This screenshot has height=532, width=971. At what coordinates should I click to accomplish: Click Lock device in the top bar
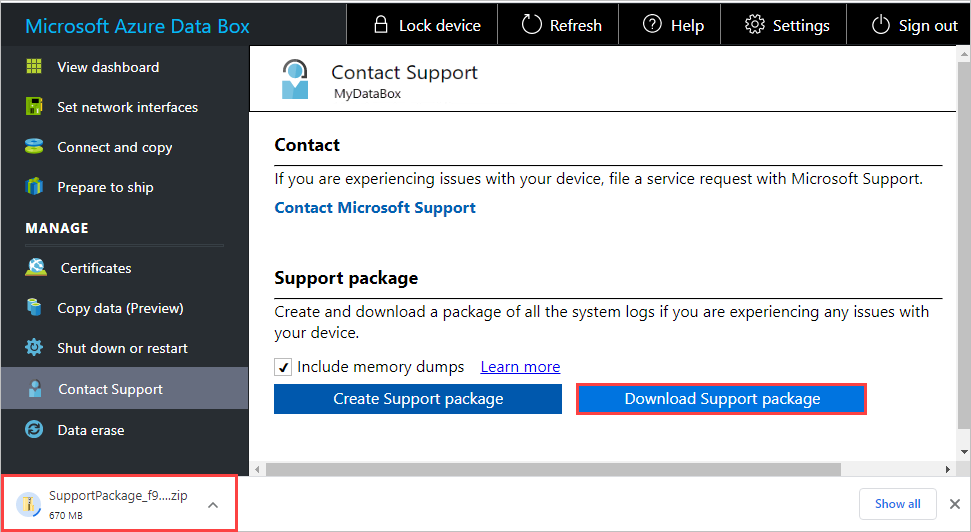(x=426, y=26)
